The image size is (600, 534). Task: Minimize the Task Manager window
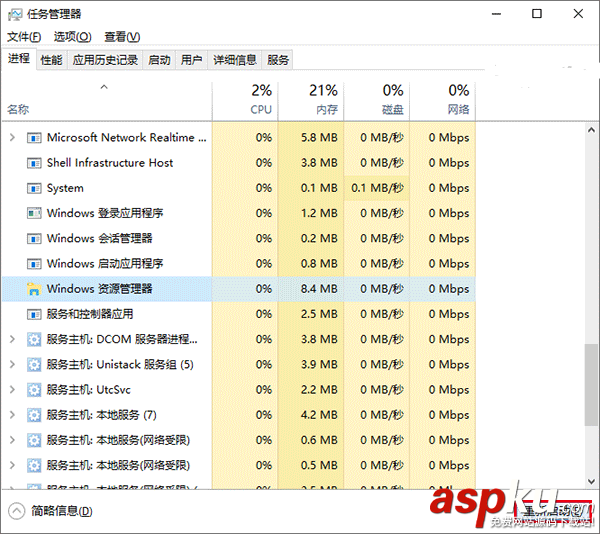[x=496, y=14]
